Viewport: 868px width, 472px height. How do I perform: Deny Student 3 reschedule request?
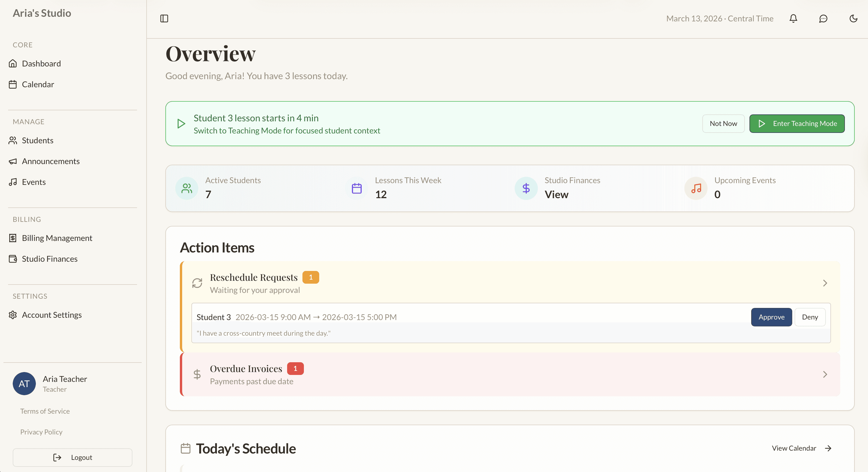(809, 317)
